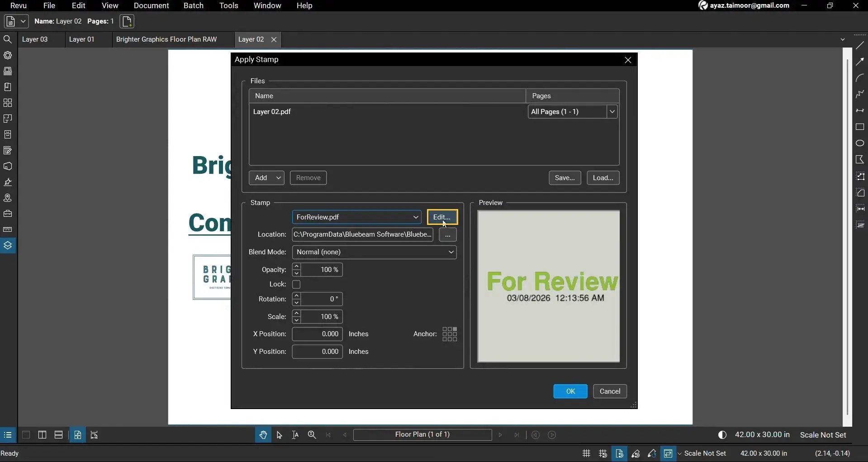Switch to Split Vertical view layout

[42, 435]
